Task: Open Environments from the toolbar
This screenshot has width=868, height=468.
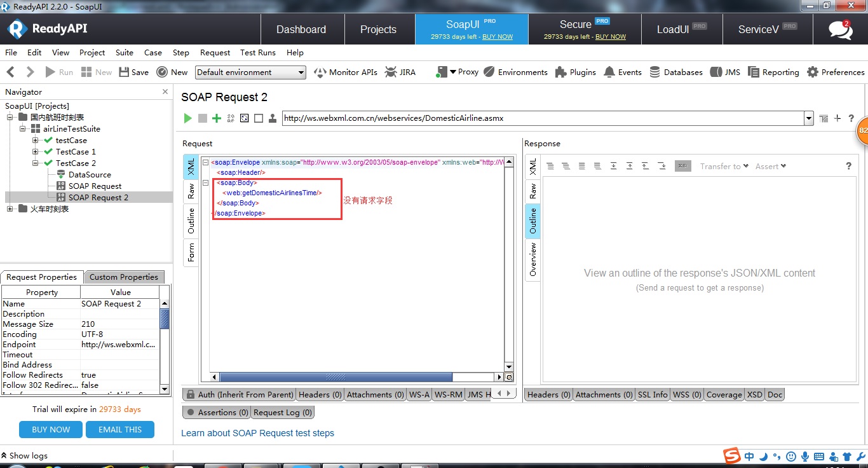Action: (x=515, y=72)
